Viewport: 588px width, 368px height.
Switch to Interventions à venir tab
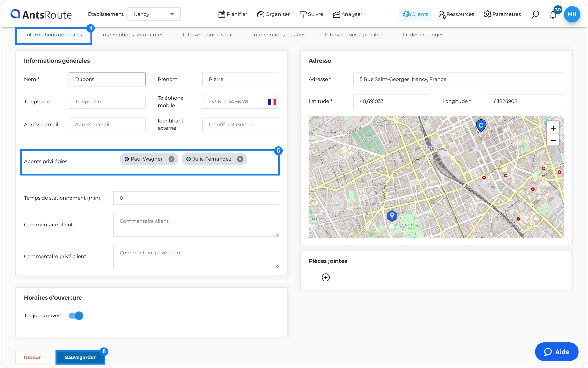[208, 35]
